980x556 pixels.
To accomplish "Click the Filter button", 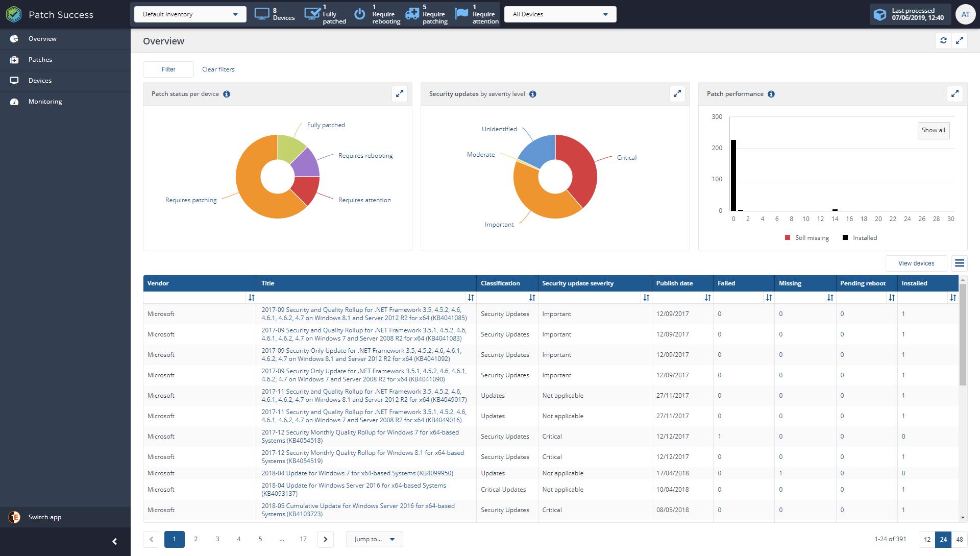I will [x=168, y=69].
